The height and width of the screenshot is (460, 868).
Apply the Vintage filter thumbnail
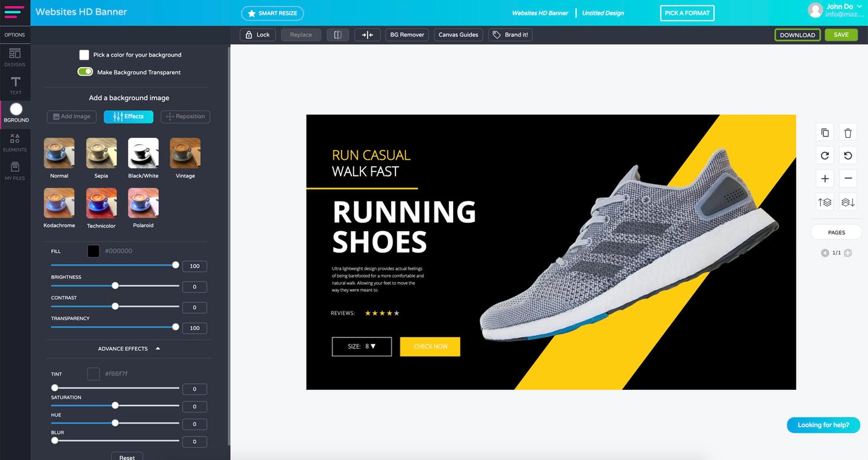185,153
